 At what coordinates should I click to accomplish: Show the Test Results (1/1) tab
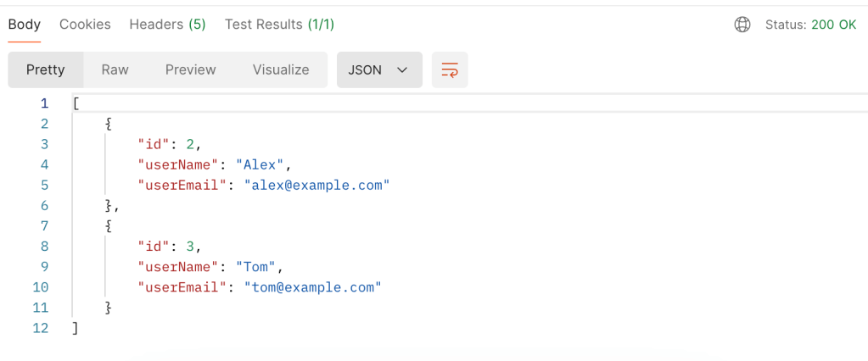pyautogui.click(x=279, y=25)
